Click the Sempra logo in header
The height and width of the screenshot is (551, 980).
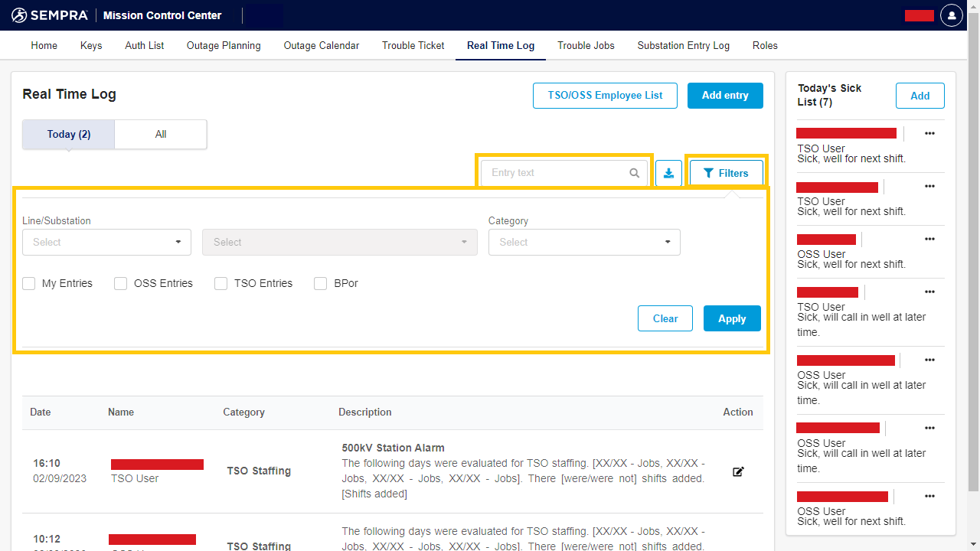[50, 15]
